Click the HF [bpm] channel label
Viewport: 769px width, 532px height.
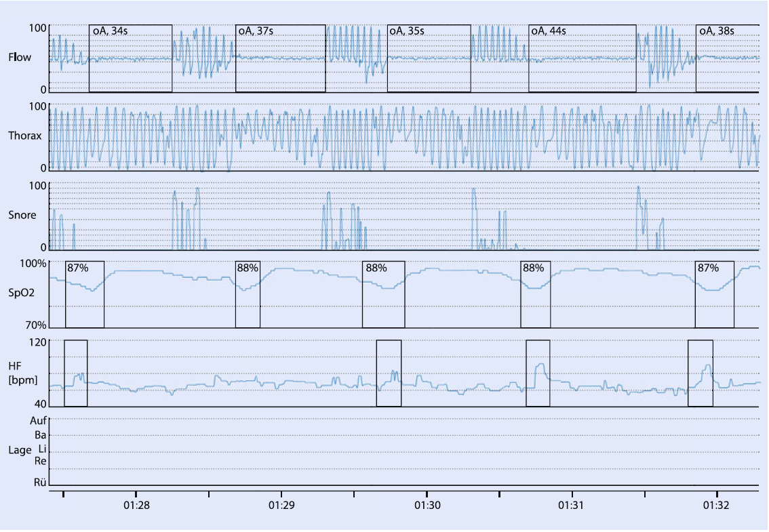(x=22, y=373)
